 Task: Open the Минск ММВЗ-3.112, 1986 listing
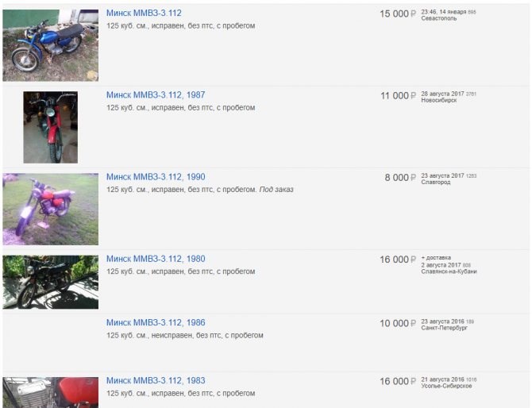(x=156, y=322)
